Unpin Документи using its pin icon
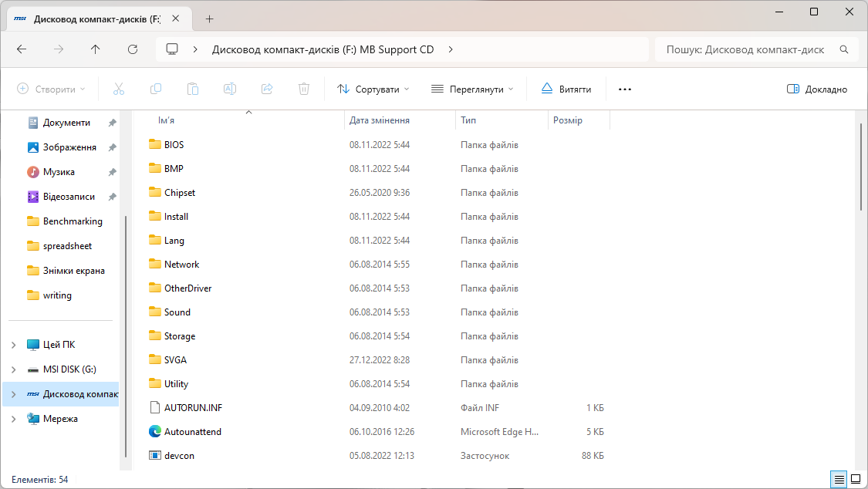 point(113,123)
